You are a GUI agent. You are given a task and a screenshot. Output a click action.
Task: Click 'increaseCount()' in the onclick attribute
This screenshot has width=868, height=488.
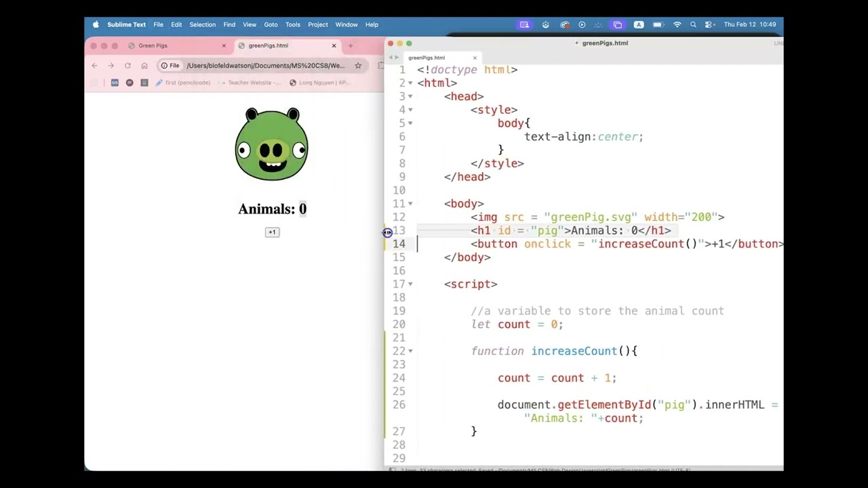click(648, 244)
